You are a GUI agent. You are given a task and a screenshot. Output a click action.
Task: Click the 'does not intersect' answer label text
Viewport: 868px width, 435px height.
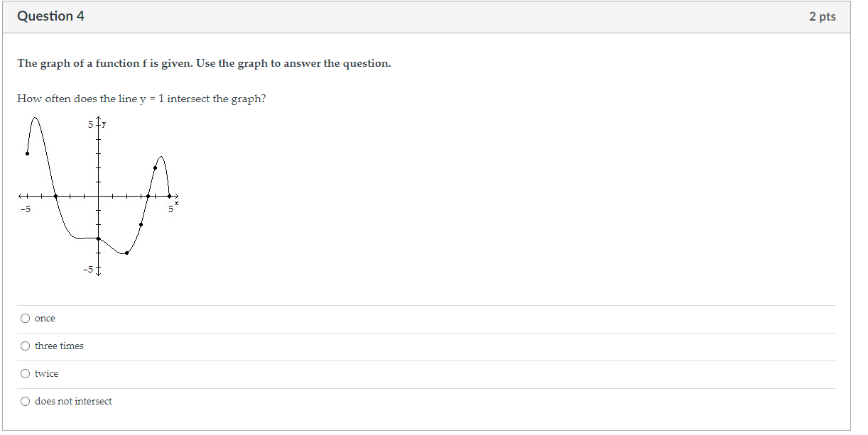tap(73, 402)
